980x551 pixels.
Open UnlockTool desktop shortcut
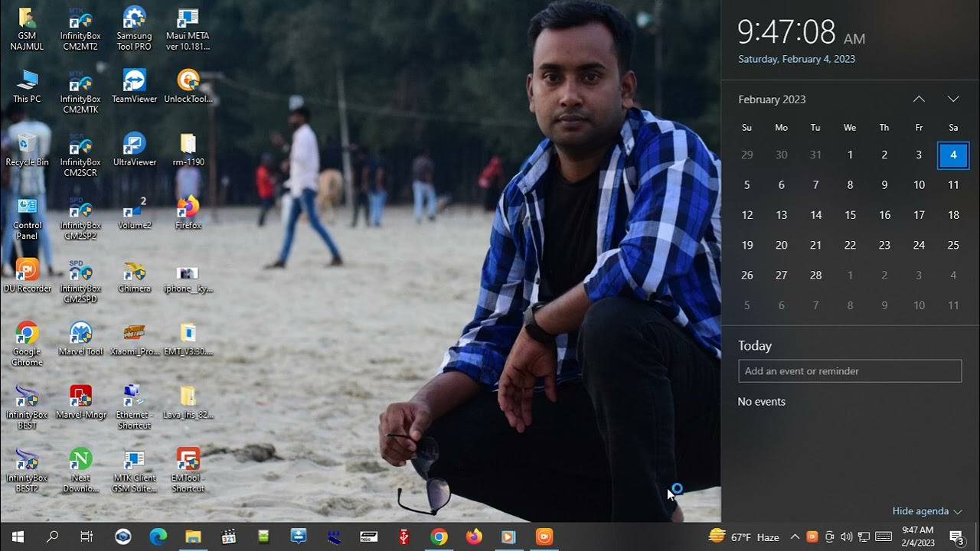tap(188, 86)
